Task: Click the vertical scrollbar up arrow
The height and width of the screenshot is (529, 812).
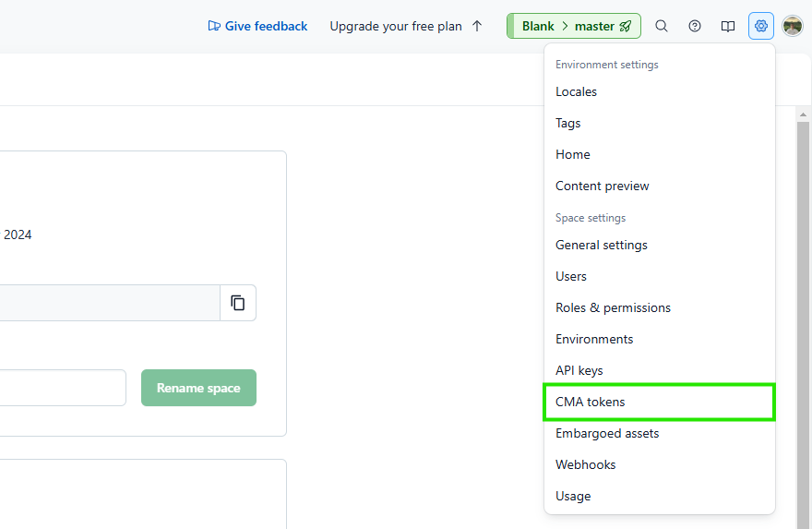Action: (x=803, y=114)
